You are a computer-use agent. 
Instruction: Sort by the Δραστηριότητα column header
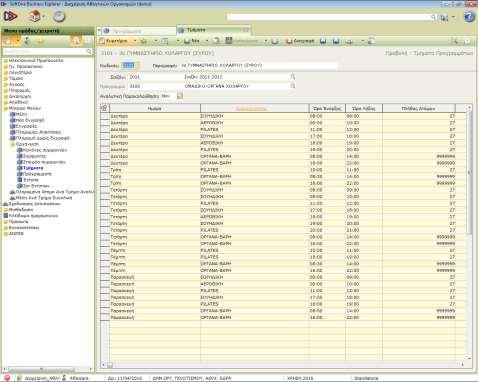click(255, 108)
